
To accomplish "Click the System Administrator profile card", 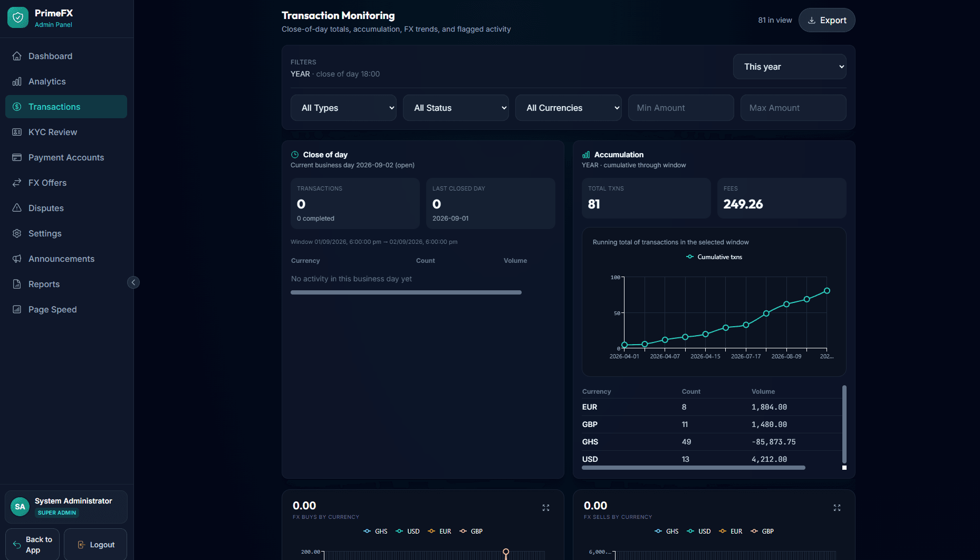I will click(x=66, y=507).
